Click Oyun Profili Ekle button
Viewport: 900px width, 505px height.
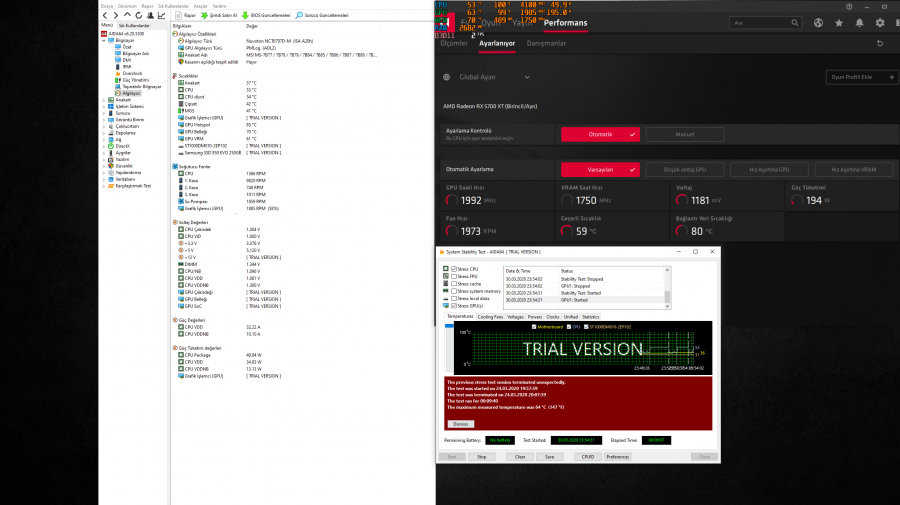coord(862,77)
